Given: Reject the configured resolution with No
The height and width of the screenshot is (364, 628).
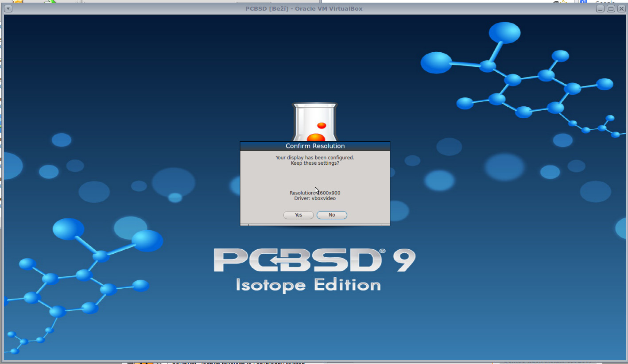Looking at the screenshot, I should (x=332, y=215).
